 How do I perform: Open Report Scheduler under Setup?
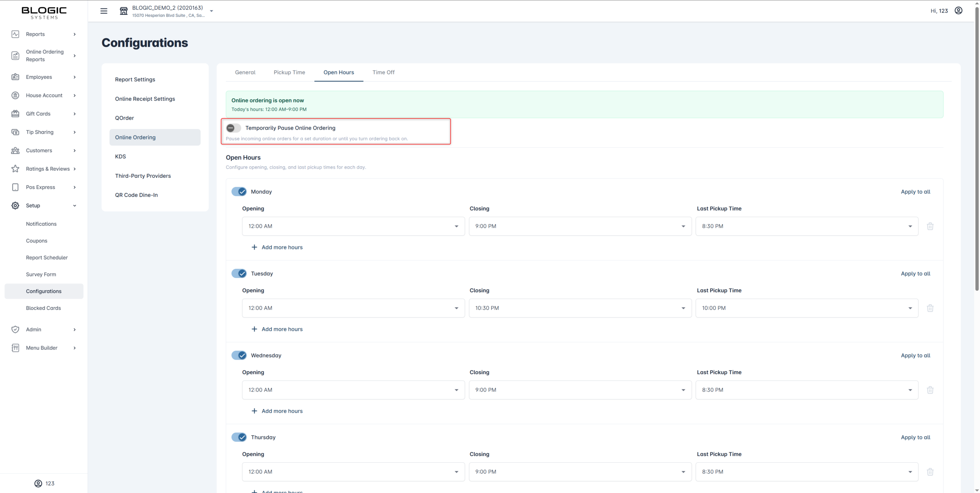click(x=47, y=257)
